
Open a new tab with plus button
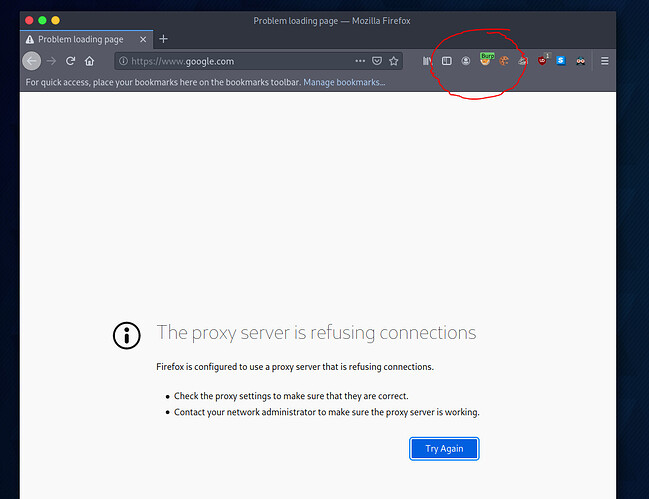click(164, 39)
